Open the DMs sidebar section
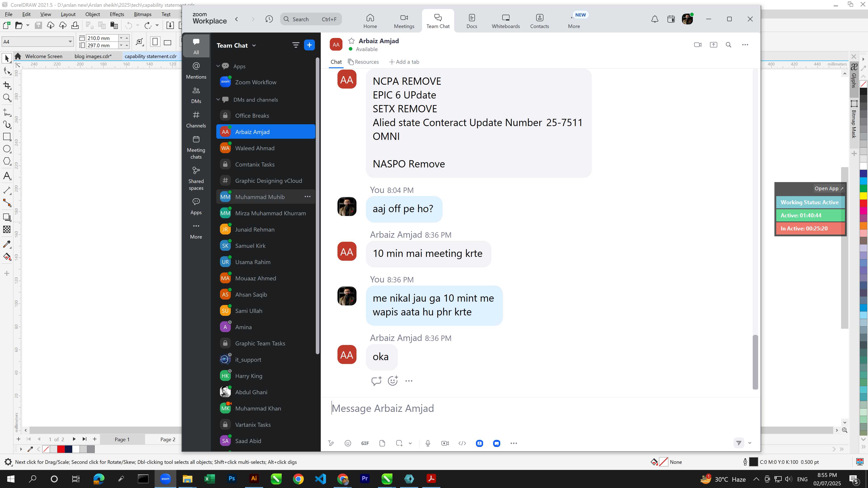 (196, 95)
